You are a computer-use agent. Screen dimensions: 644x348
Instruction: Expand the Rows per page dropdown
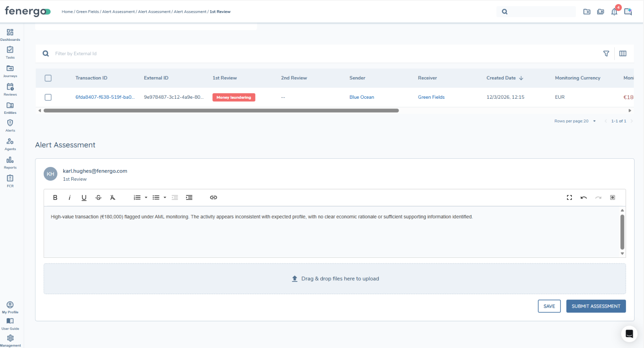pyautogui.click(x=594, y=121)
